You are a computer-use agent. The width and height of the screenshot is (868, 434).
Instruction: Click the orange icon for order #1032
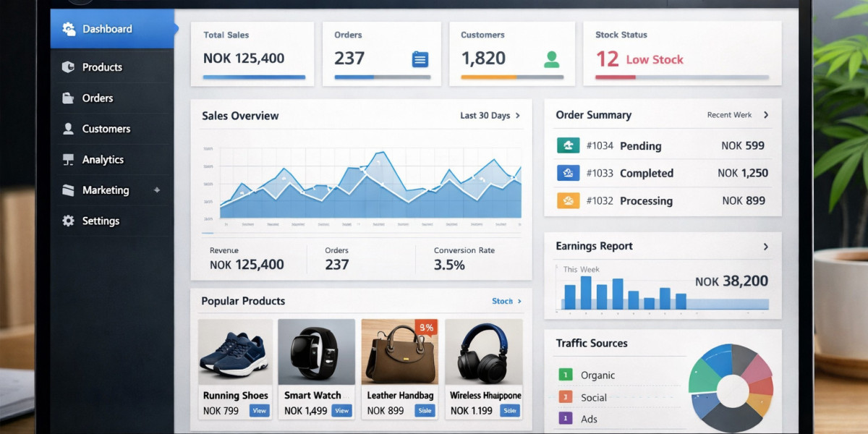click(568, 201)
